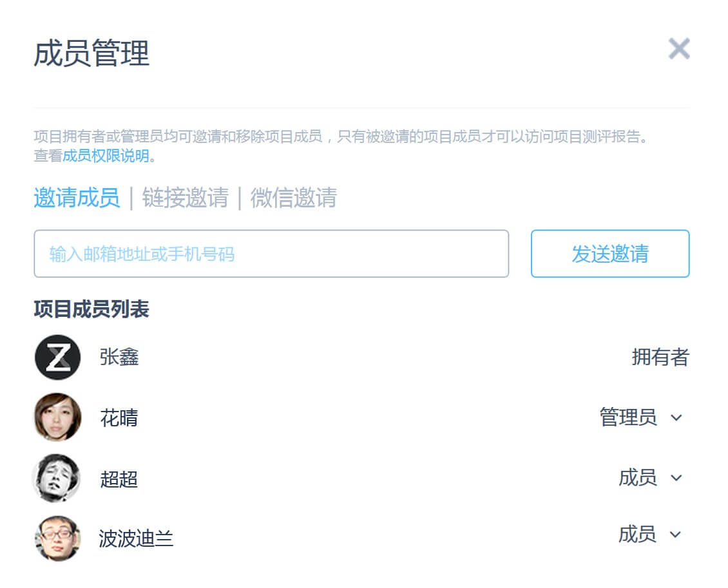Screen dimensions: 728x588
Task: Focus the email or phone input field
Action: pos(271,254)
